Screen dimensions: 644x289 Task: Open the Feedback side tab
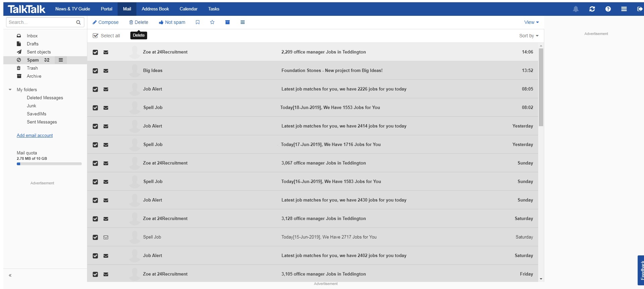tap(641, 270)
